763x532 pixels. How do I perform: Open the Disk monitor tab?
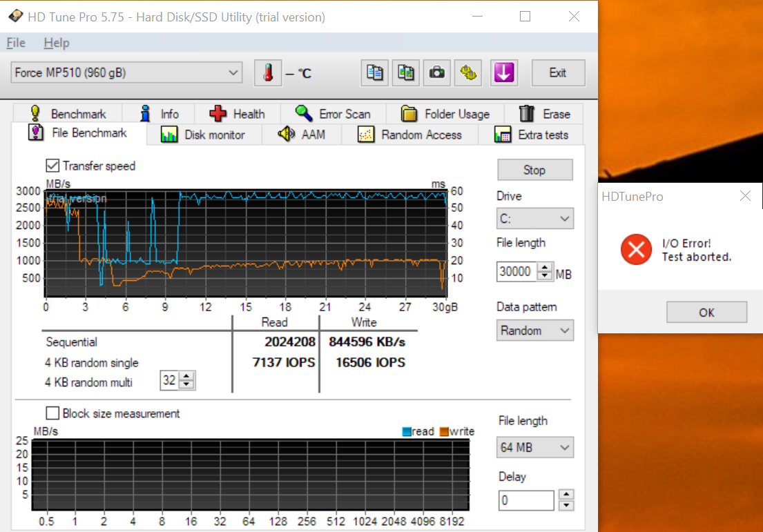[x=204, y=135]
